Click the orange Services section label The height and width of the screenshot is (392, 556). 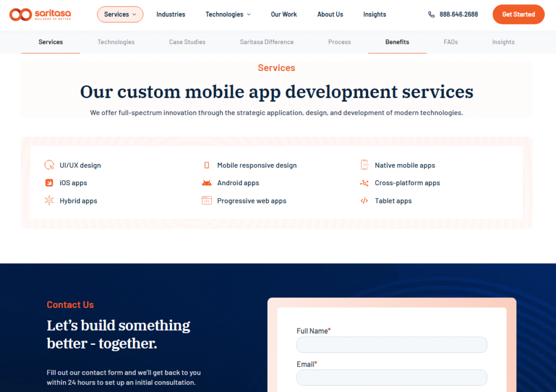[276, 68]
